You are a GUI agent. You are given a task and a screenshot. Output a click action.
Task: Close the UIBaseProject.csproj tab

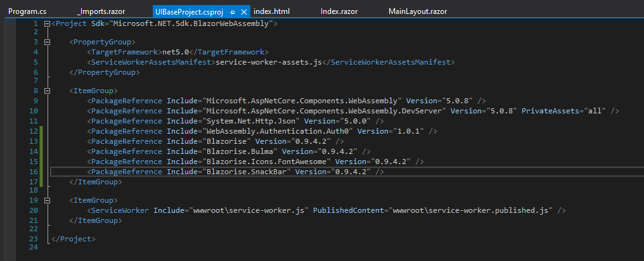tap(244, 12)
